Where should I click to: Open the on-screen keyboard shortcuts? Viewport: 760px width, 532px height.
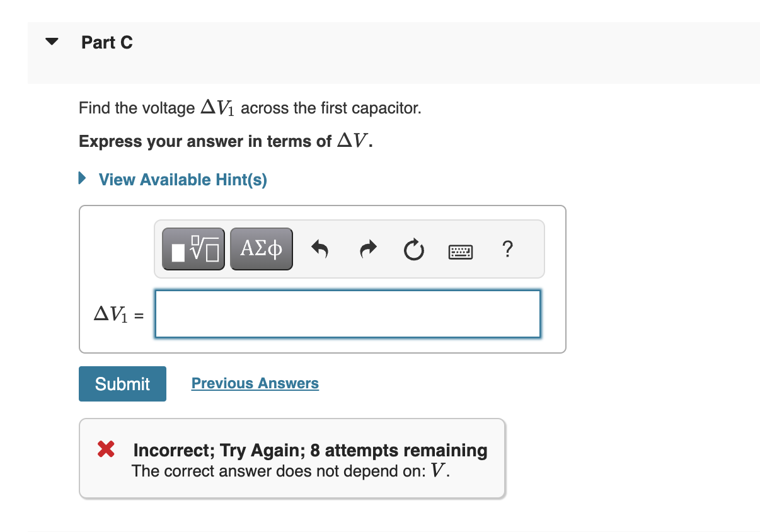coord(460,252)
